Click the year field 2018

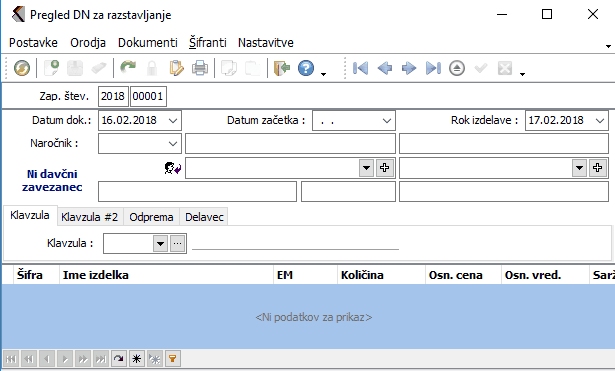[113, 96]
